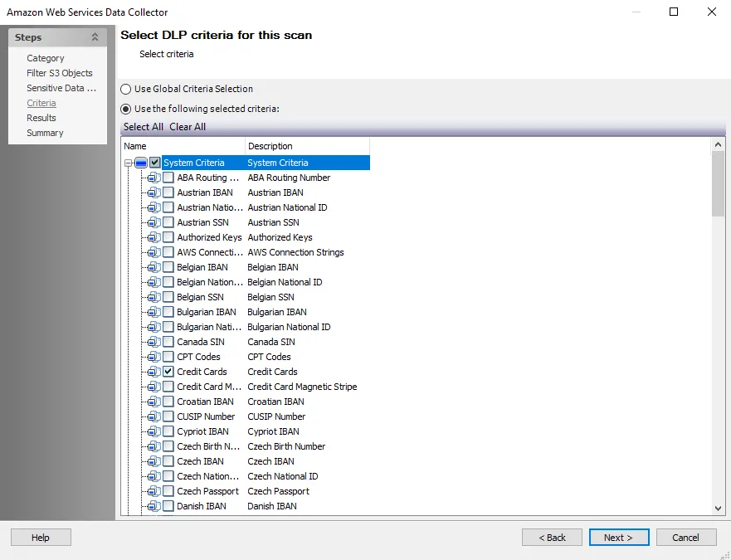Sort by the Description column header
Image resolution: width=731 pixels, height=560 pixels.
307,146
